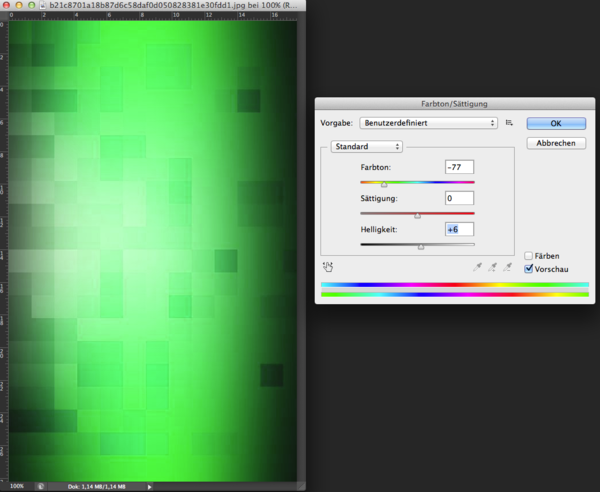Click the green pixelated image canvas

click(x=153, y=251)
